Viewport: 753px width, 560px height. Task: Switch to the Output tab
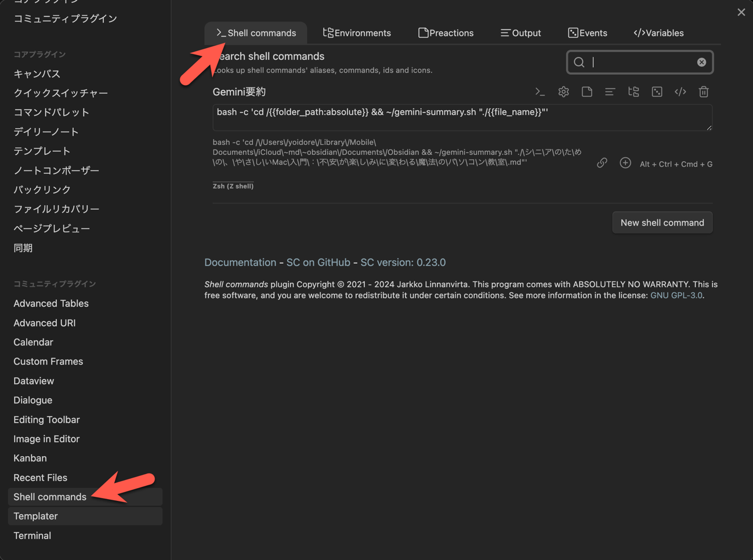click(520, 33)
